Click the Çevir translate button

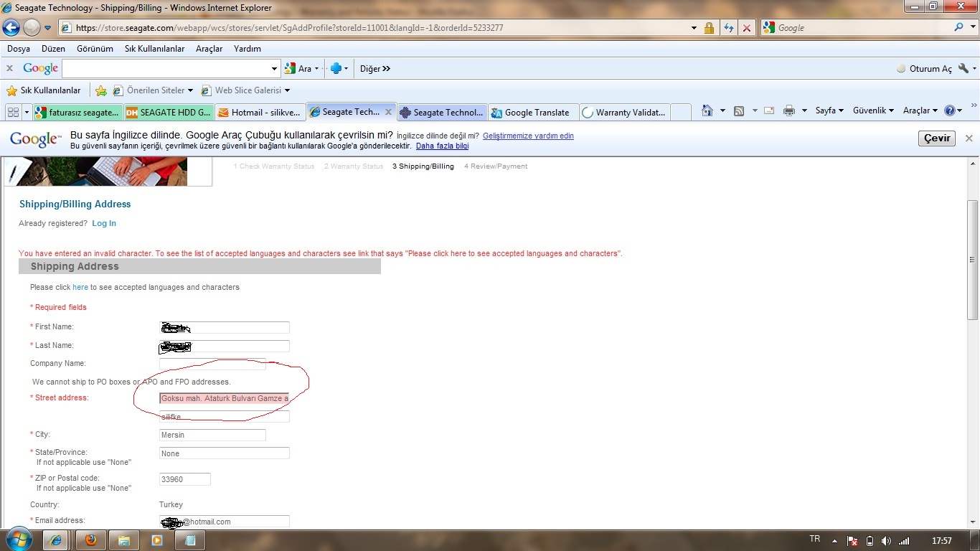click(937, 138)
